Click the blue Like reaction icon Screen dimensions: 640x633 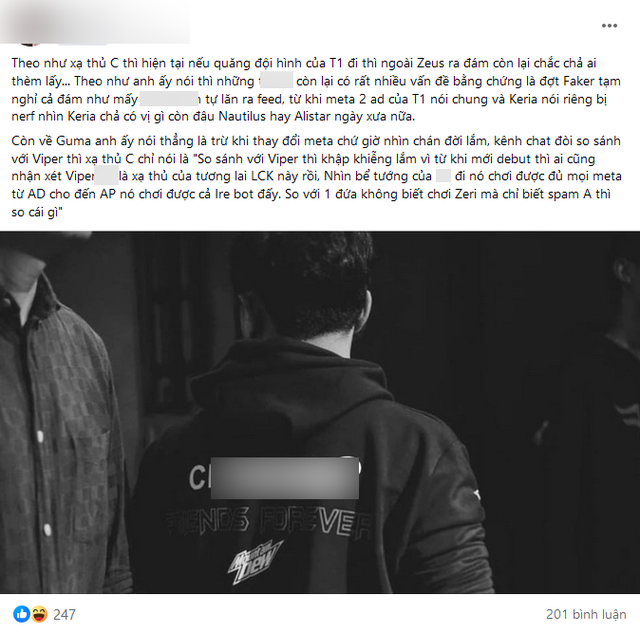pos(22,614)
